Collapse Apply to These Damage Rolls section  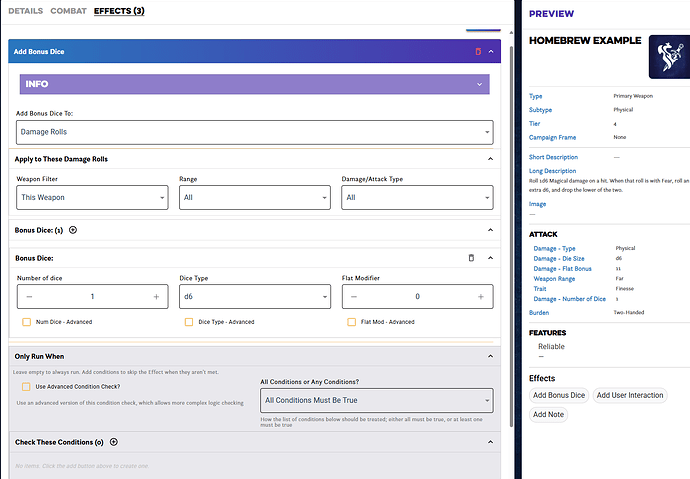tap(490, 159)
